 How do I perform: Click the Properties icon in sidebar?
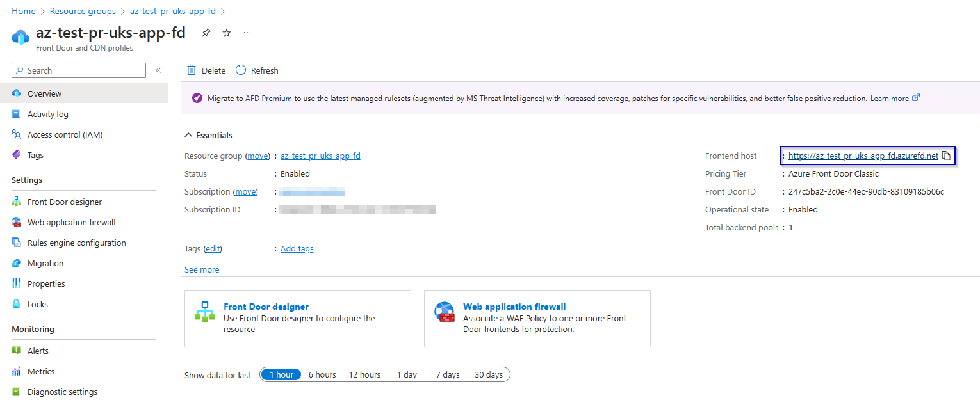pos(17,283)
